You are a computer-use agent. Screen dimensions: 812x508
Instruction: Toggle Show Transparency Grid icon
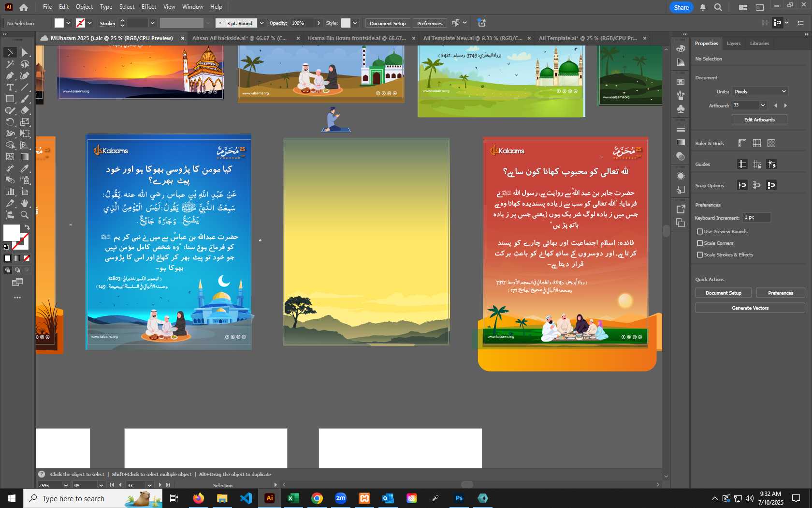pyautogui.click(x=771, y=143)
